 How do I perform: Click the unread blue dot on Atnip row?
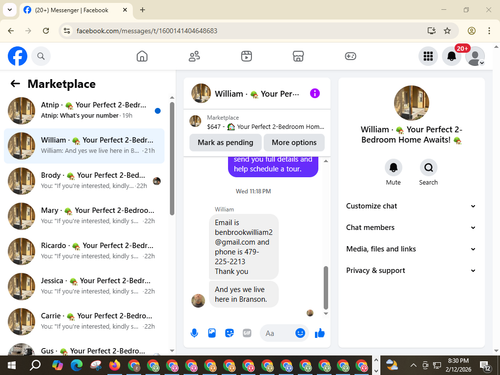click(158, 111)
